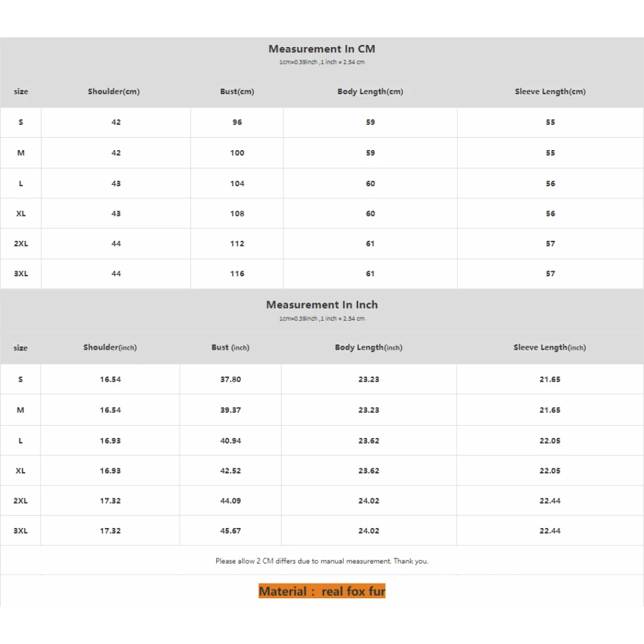Select the 37.80 bust inch cell
Screen dimensions: 644x644
[x=231, y=380]
